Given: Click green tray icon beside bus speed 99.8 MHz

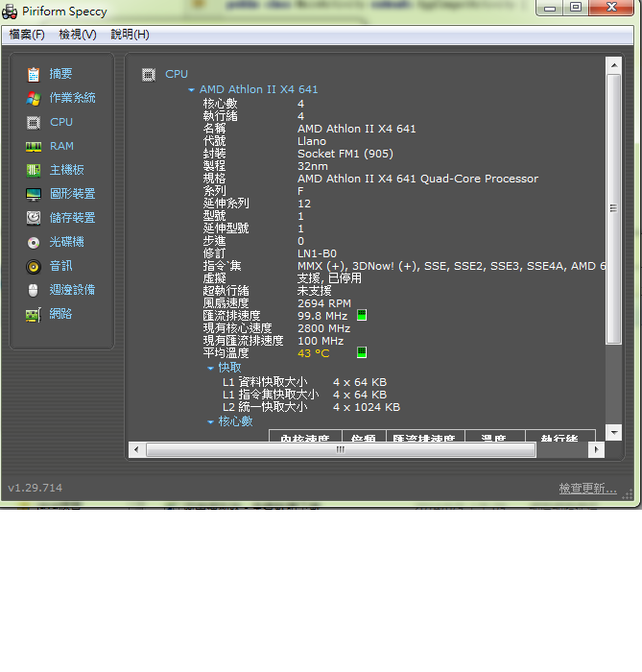Looking at the screenshot, I should (x=362, y=315).
